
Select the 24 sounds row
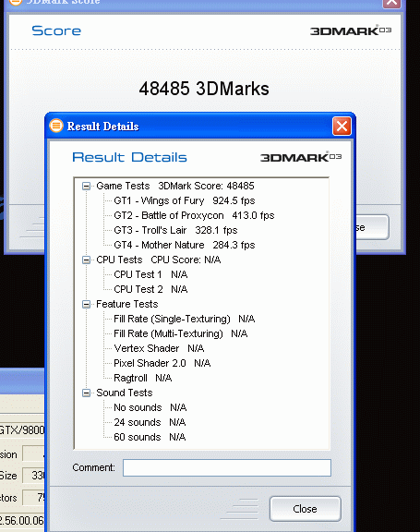click(x=150, y=422)
